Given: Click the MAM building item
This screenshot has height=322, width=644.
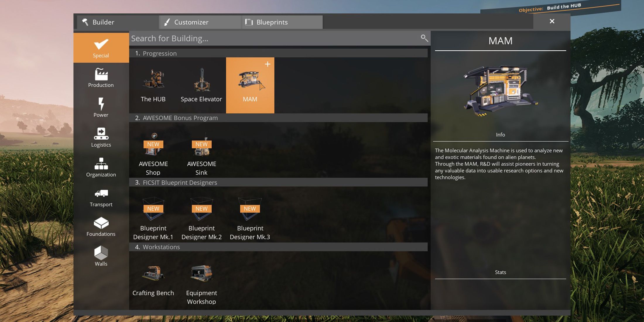Looking at the screenshot, I should click(250, 85).
